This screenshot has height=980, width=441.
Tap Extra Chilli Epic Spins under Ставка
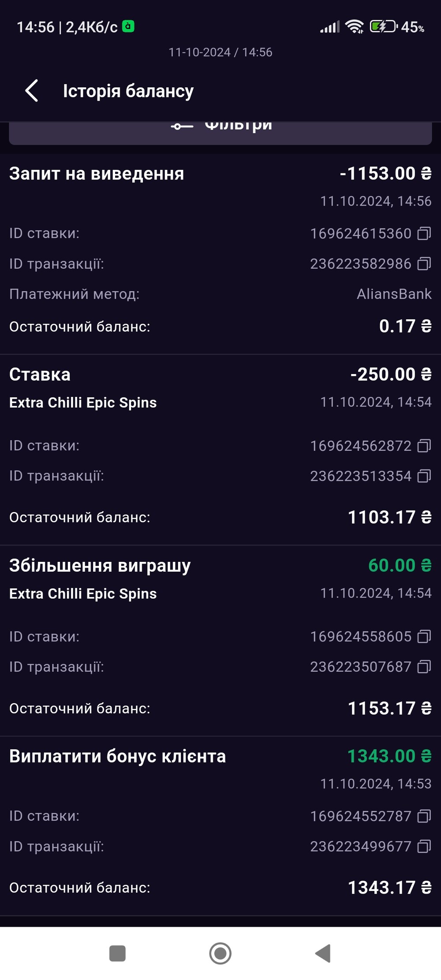coord(83,403)
